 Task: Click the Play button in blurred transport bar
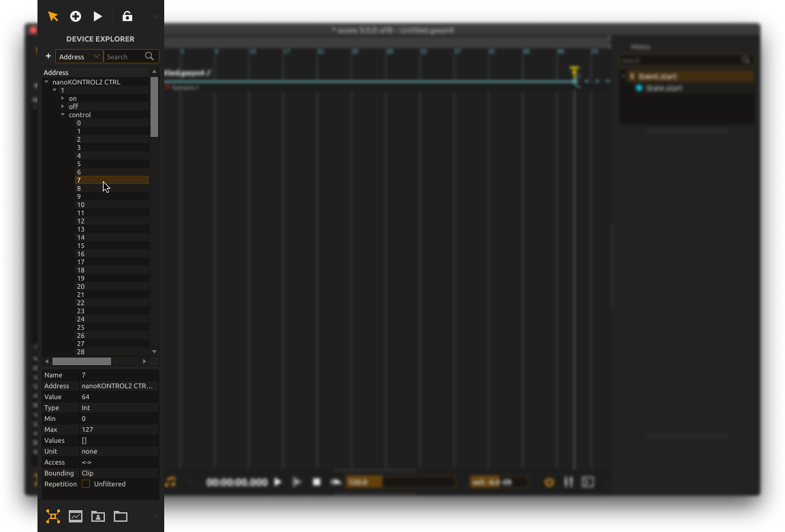(278, 482)
